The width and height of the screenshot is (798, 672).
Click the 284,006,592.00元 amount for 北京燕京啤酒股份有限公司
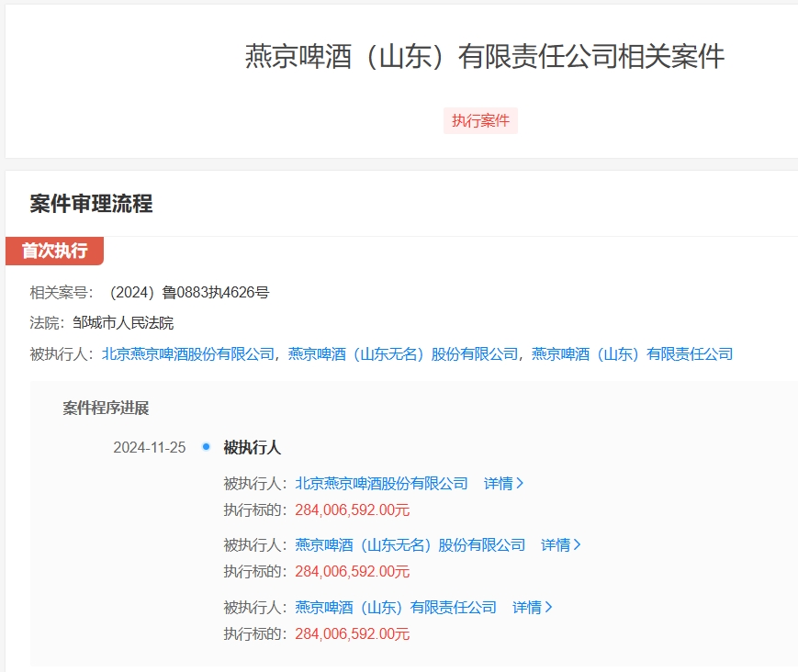coord(353,510)
